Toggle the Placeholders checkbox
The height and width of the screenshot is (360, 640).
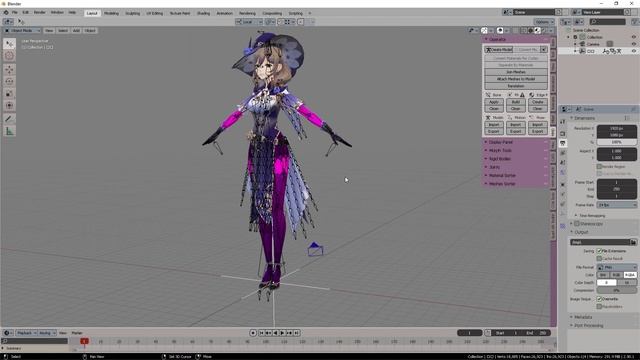[599, 306]
